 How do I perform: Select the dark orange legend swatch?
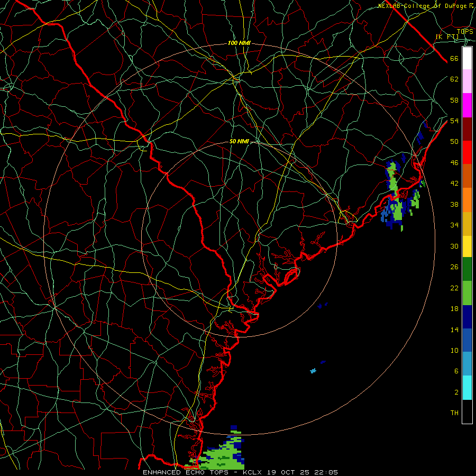coord(467,176)
